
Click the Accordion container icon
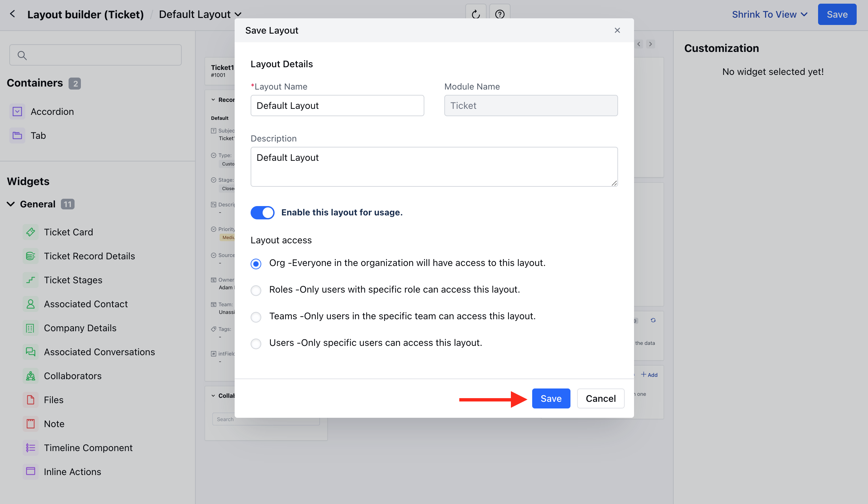coord(17,111)
